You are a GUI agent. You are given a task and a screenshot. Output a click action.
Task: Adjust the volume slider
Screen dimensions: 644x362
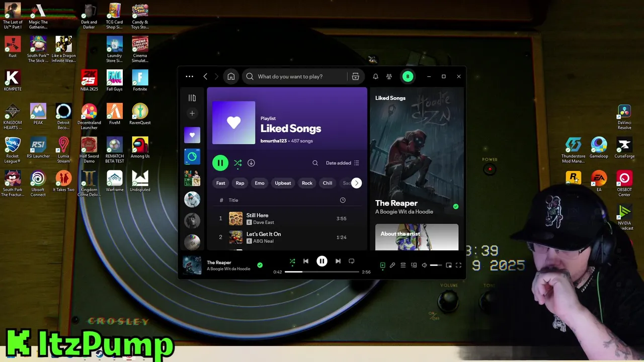[436, 265]
